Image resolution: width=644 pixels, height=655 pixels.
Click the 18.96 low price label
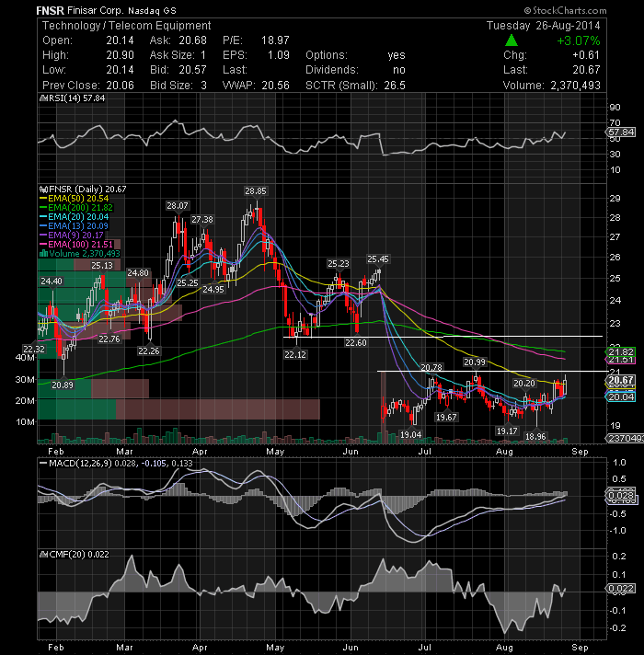click(x=535, y=437)
